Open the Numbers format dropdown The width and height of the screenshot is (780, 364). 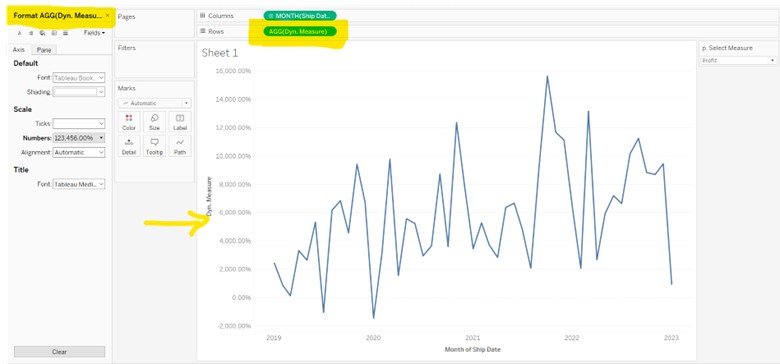79,138
